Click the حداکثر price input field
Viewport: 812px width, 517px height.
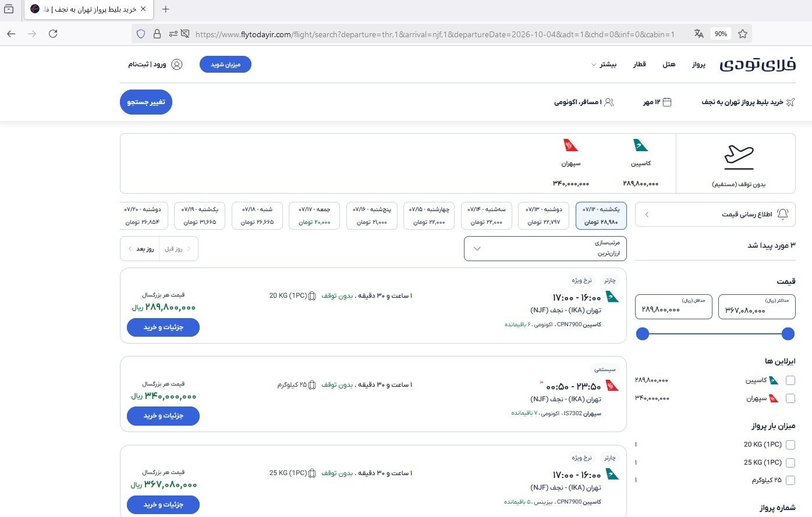tap(757, 306)
